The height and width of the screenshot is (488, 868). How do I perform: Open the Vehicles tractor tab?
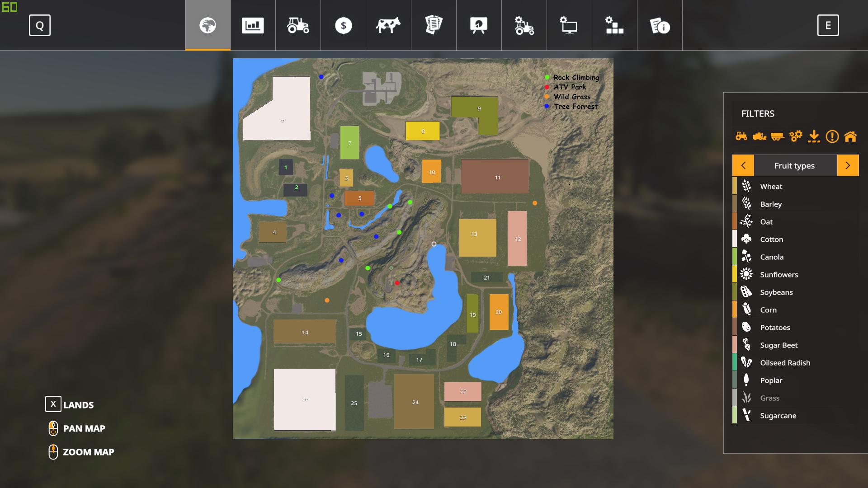[x=298, y=25]
